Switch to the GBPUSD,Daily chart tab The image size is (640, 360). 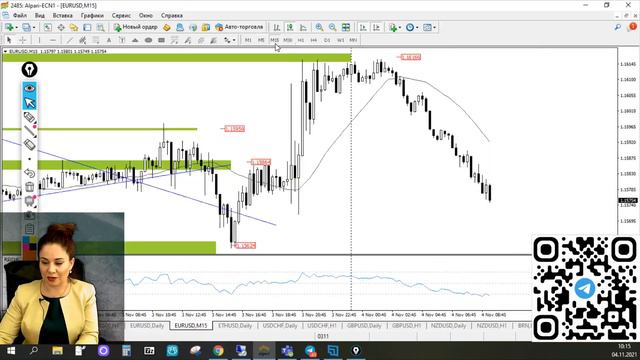364,326
